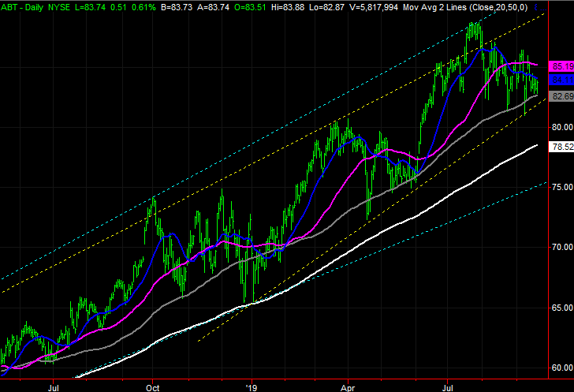
Task: Click the 0.61% change value
Action: pos(143,7)
